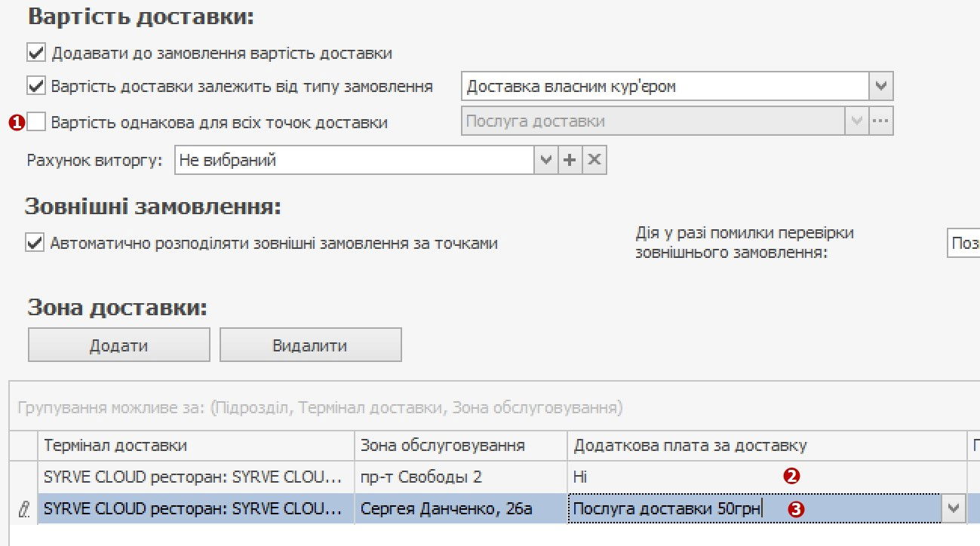Viewport: 980px width, 546px height.
Task: Uncheck Автоматично розподіляти зовнішні замовлення за точками
Action: click(35, 244)
